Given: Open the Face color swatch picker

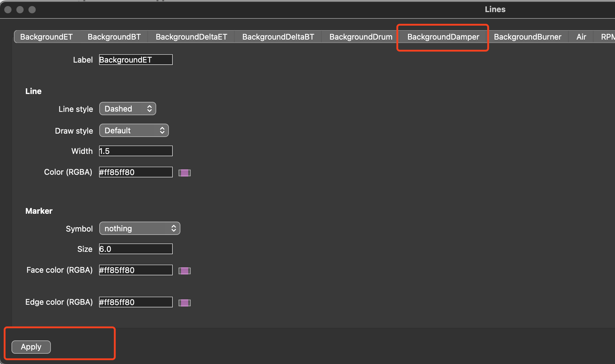Looking at the screenshot, I should click(x=184, y=271).
